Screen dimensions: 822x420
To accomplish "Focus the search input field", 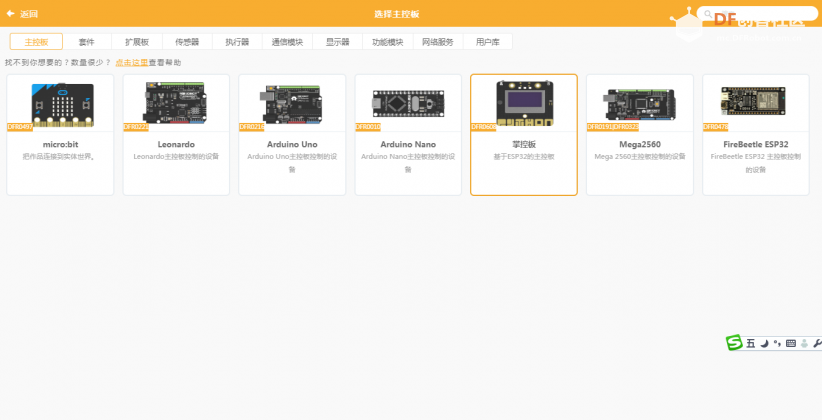I will [757, 14].
